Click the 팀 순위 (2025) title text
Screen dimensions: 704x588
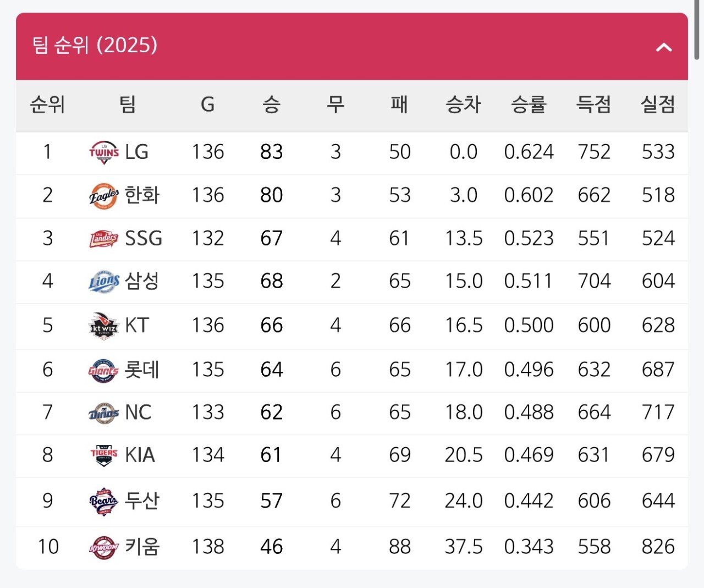point(95,45)
